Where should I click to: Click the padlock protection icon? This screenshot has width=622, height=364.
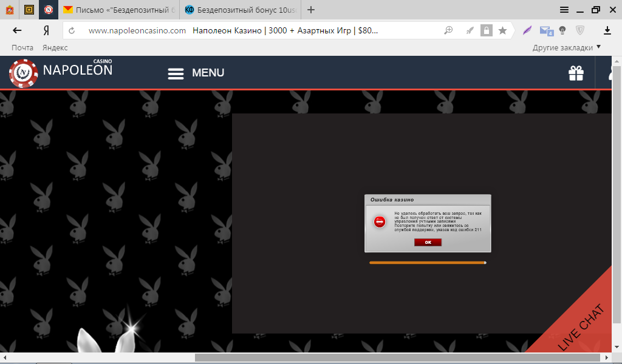pyautogui.click(x=487, y=30)
